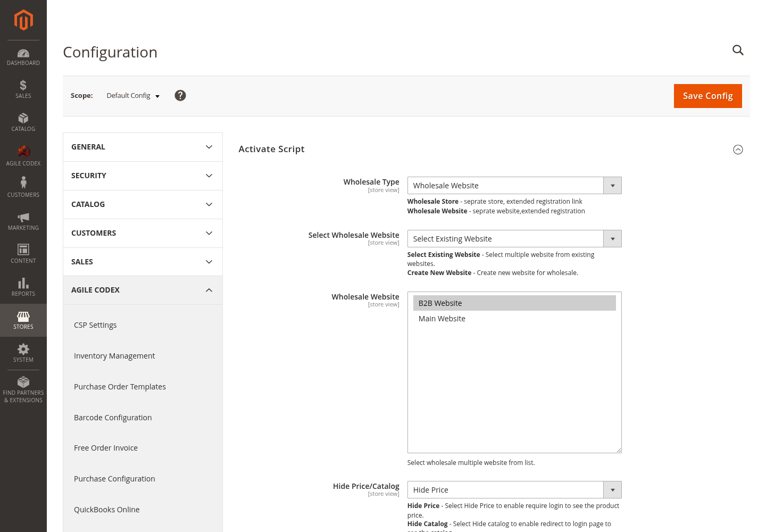This screenshot has height=532, width=766.
Task: Open Purchase Order Templates tab
Action: point(120,387)
